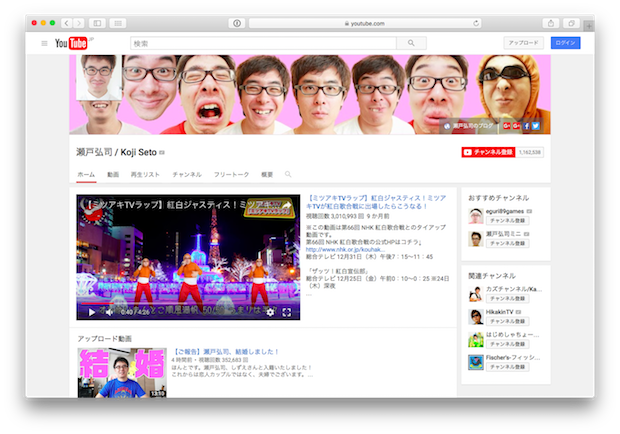Show all tabs overview in Safari
Viewport: 620px width, 434px height.
click(571, 23)
